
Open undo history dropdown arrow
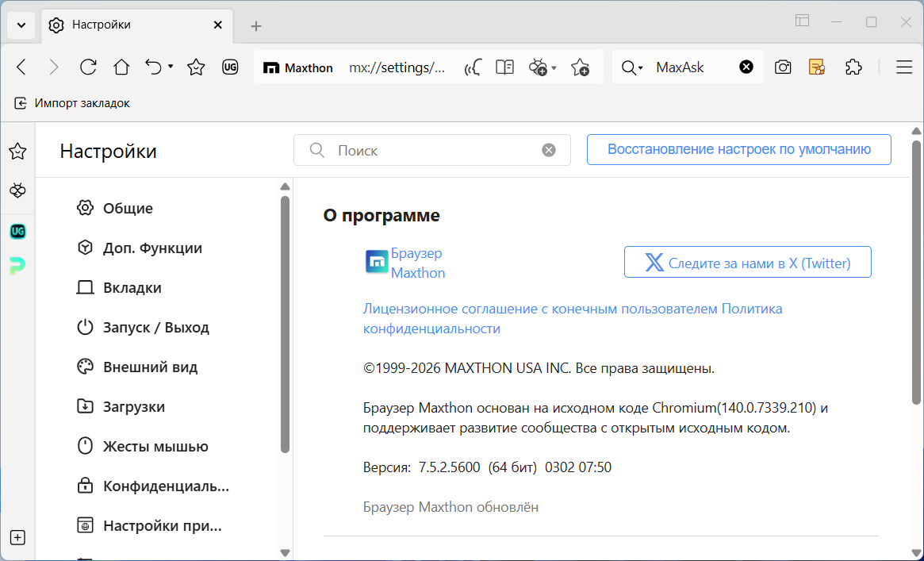(171, 67)
